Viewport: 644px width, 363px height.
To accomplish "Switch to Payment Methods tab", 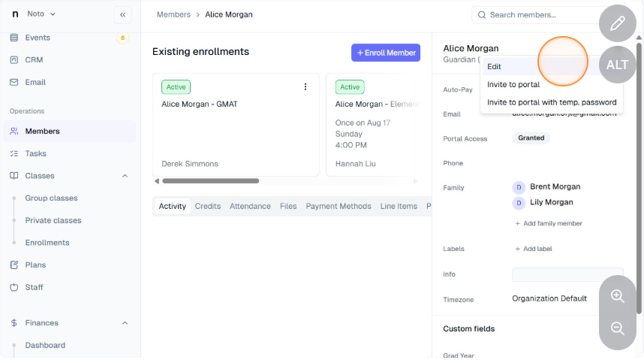I will click(x=339, y=207).
